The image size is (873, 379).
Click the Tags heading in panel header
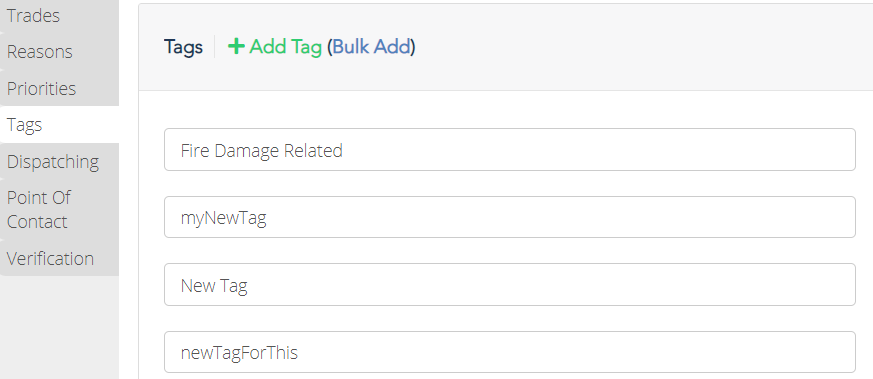[183, 47]
